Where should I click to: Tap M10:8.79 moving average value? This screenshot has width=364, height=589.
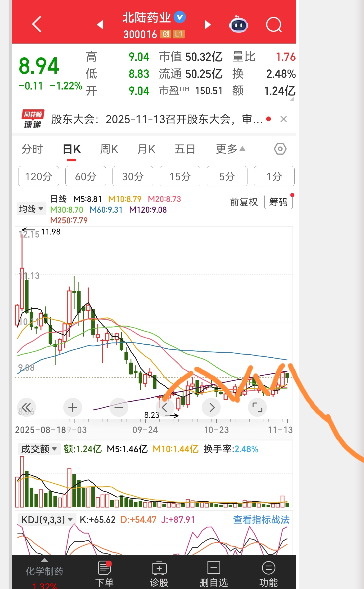(125, 199)
